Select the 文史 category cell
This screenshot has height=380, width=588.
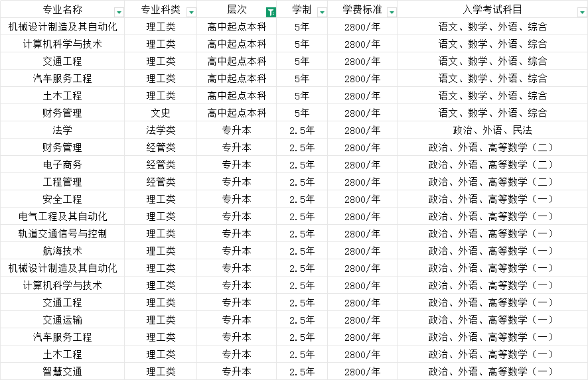pyautogui.click(x=161, y=113)
